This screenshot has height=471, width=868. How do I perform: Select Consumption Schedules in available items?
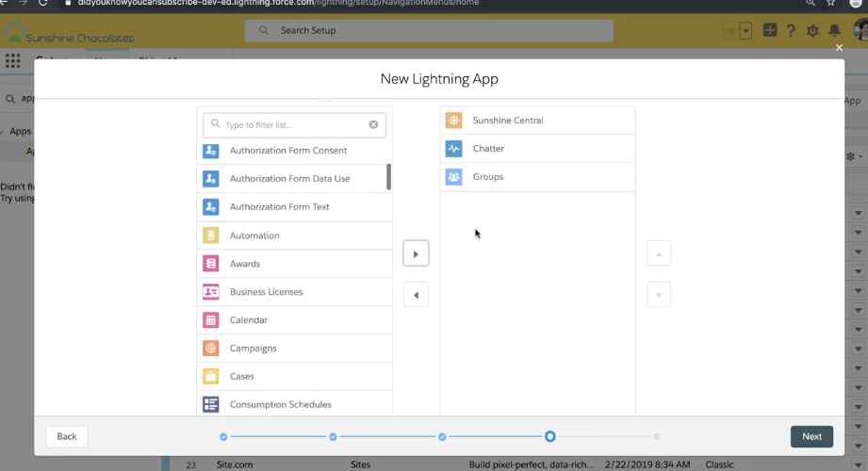(x=294, y=403)
